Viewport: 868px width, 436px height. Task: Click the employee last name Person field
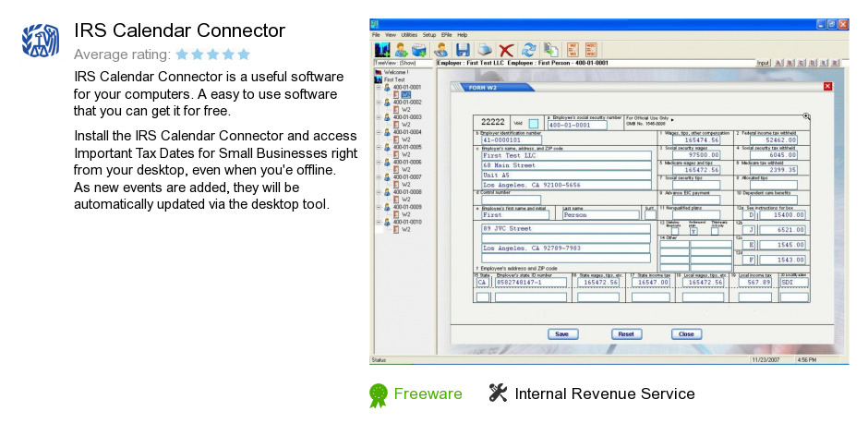600,215
